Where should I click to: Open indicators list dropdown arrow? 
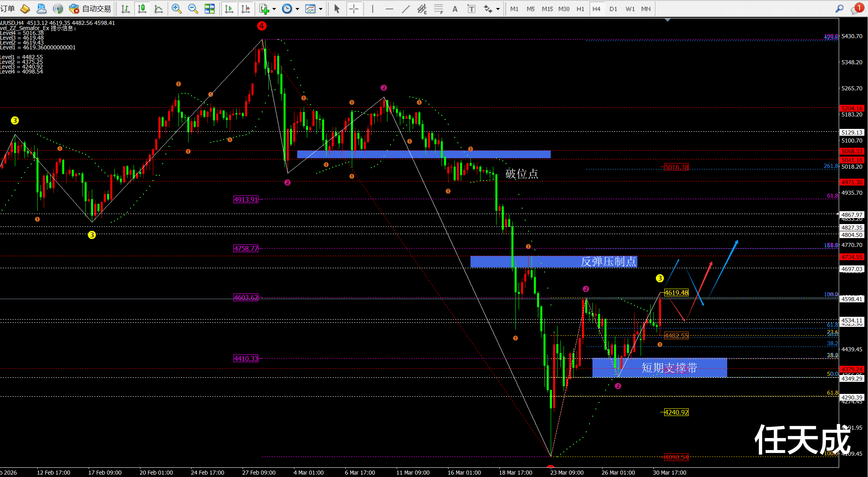[274, 9]
